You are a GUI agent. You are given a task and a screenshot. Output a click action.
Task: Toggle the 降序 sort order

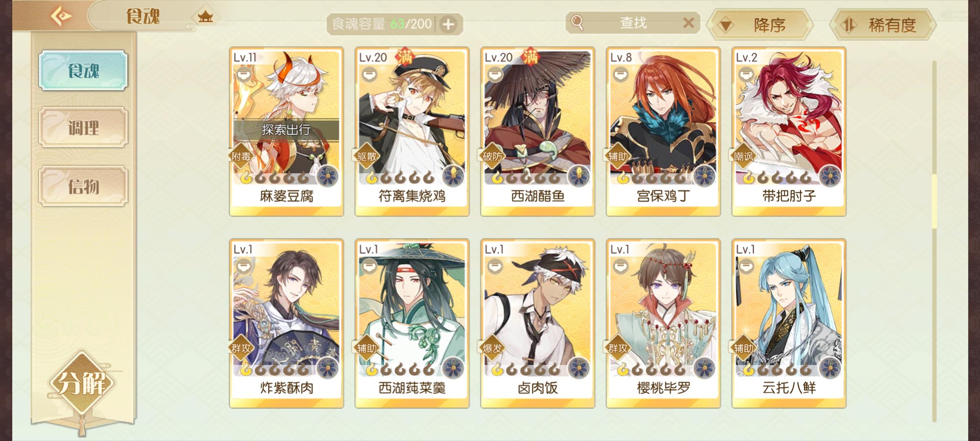point(760,25)
